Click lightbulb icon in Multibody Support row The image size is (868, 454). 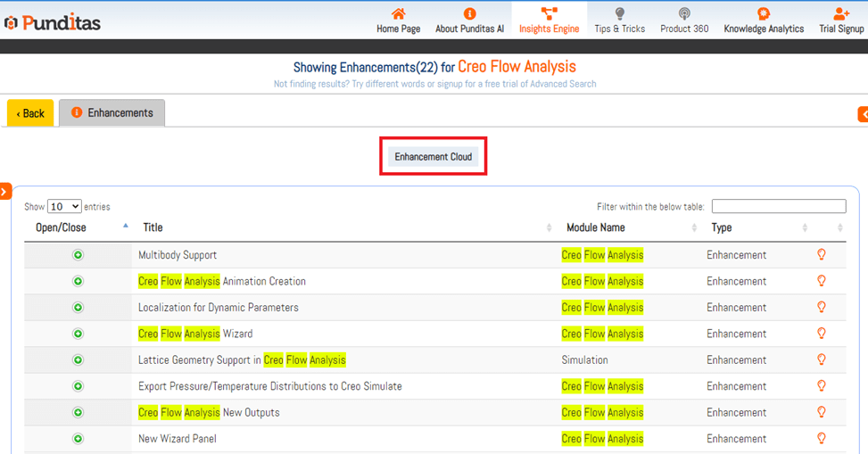(x=822, y=255)
